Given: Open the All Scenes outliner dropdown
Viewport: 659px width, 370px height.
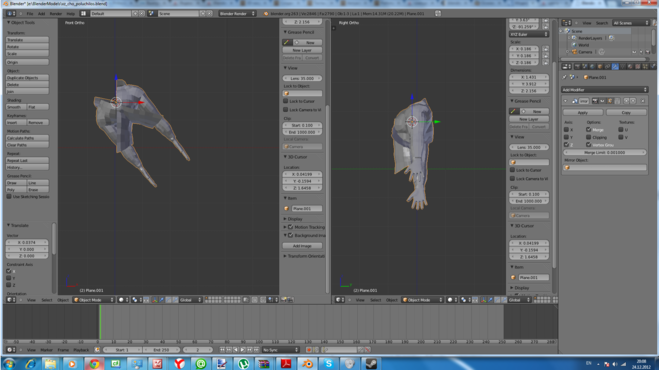Looking at the screenshot, I should coord(630,23).
